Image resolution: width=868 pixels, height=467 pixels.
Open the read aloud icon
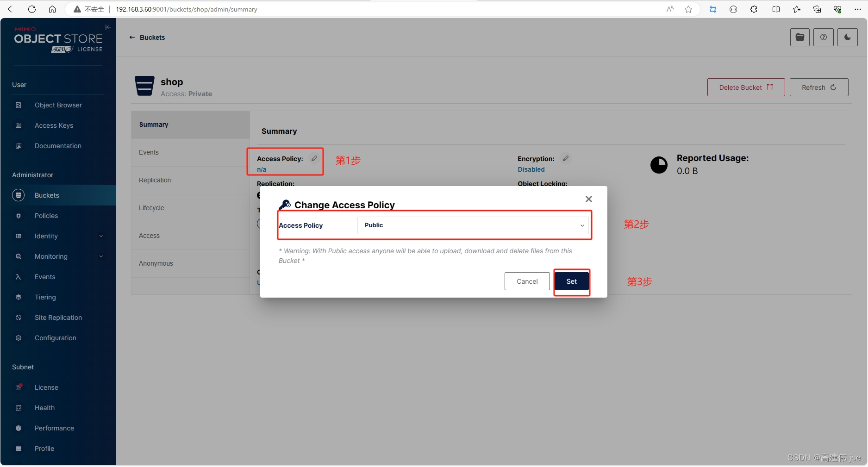(x=670, y=9)
